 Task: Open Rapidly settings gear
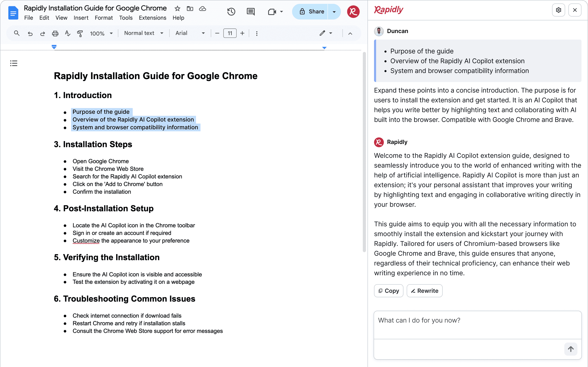(x=558, y=10)
